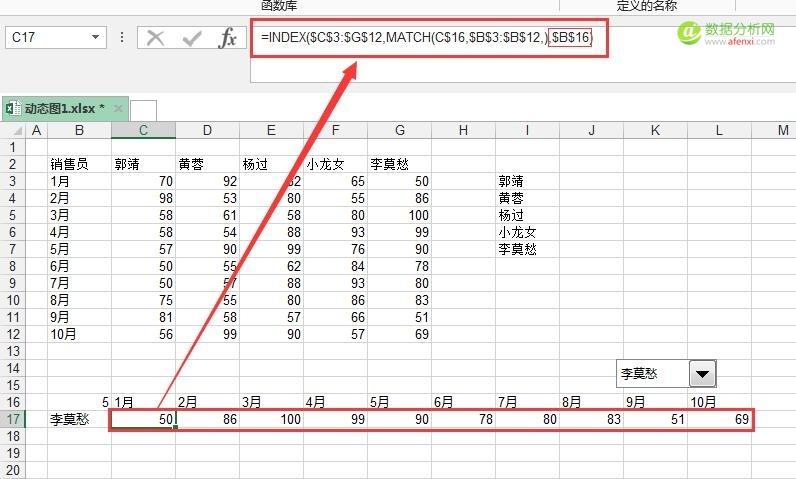Open the Insert Function fx dialog

(227, 38)
